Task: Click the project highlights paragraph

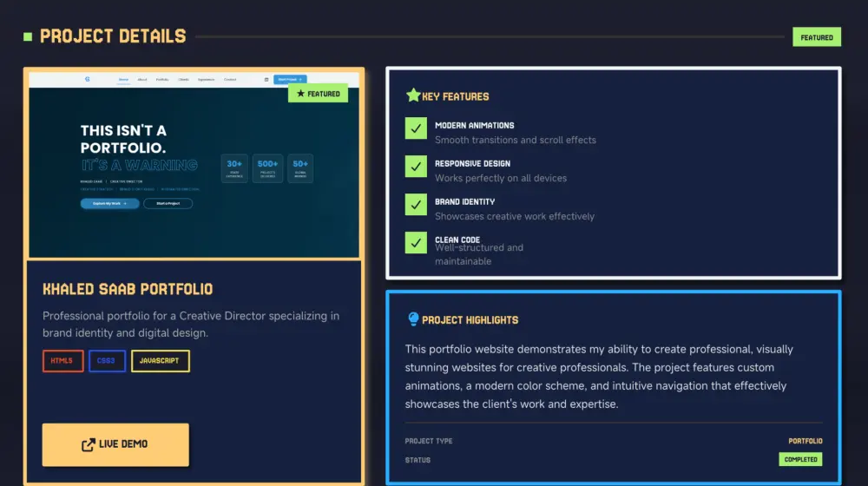Action: pos(599,377)
